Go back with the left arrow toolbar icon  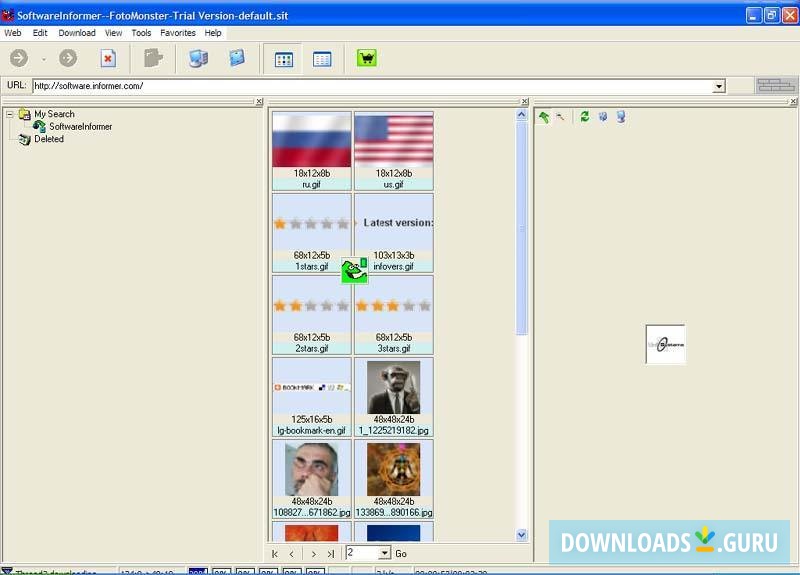(x=19, y=58)
